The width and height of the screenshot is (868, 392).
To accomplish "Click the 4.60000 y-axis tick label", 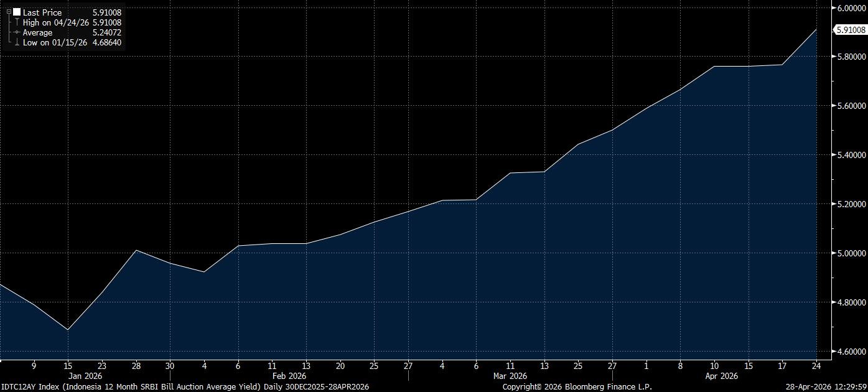I will pos(850,352).
